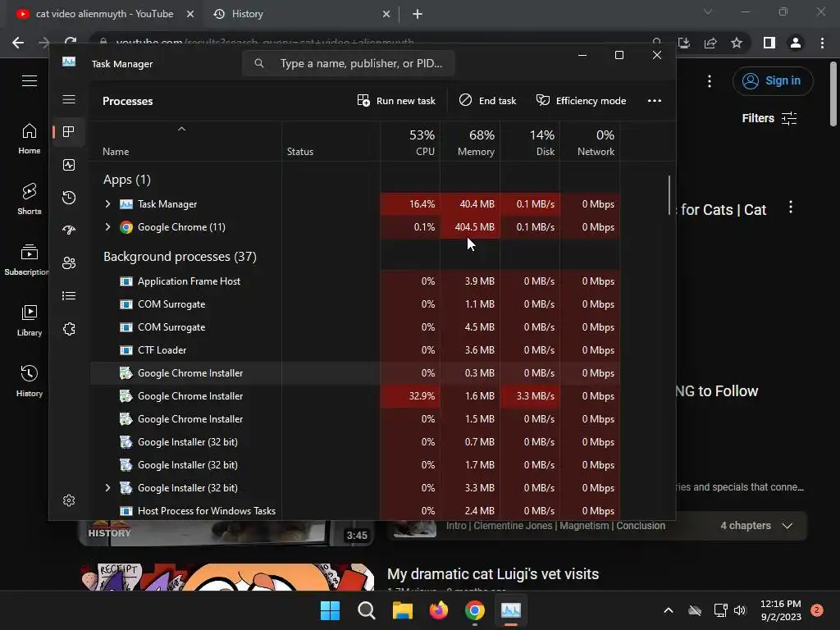This screenshot has height=630, width=840.
Task: Show hidden system tray icons
Action: tap(669, 610)
